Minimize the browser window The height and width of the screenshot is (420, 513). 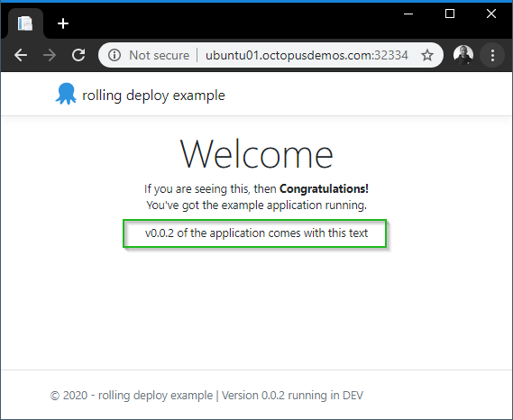click(408, 14)
